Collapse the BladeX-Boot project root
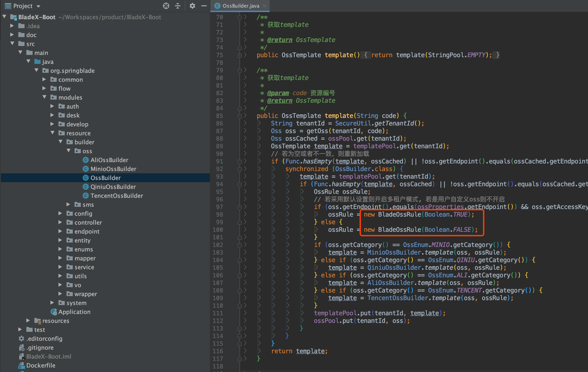The width and height of the screenshot is (588, 372). pos(4,17)
